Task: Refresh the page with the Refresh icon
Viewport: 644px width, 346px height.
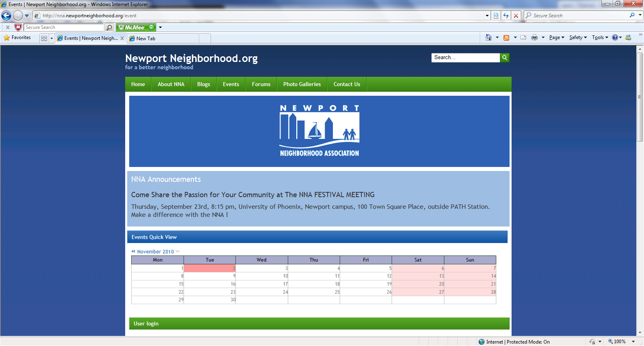Action: click(506, 16)
